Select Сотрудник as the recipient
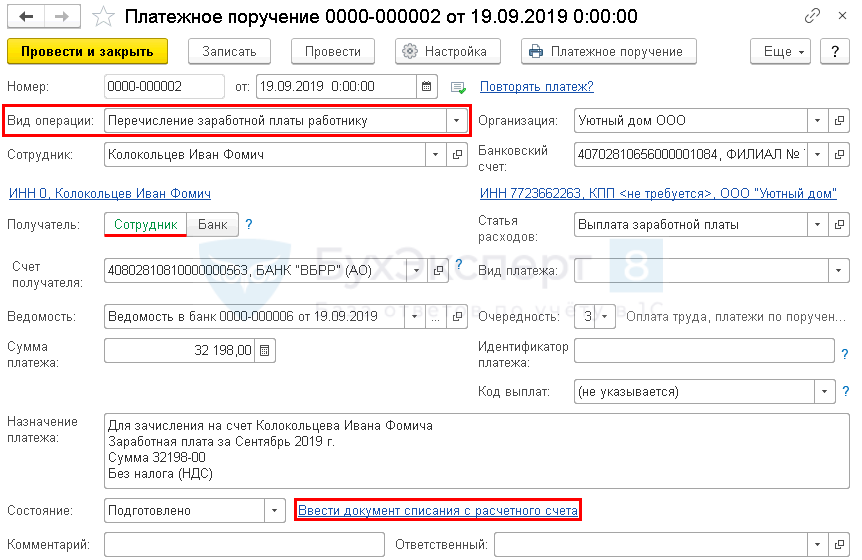This screenshot has width=862, height=560. 146,224
